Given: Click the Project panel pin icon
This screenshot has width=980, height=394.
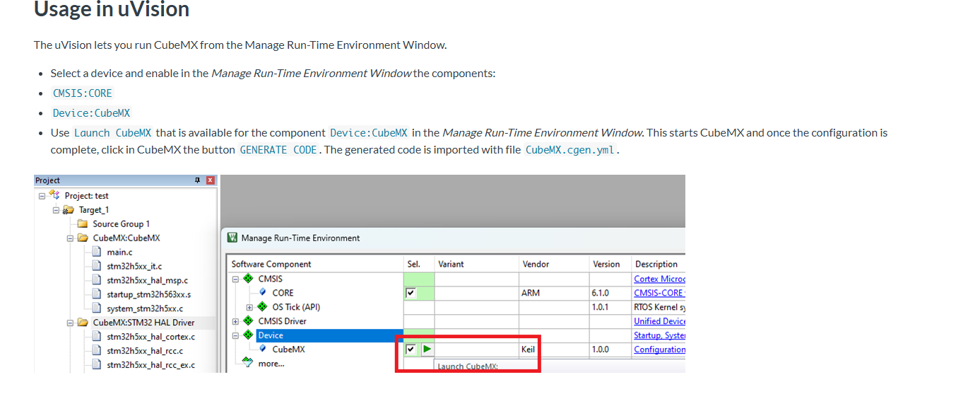Looking at the screenshot, I should 198,180.
